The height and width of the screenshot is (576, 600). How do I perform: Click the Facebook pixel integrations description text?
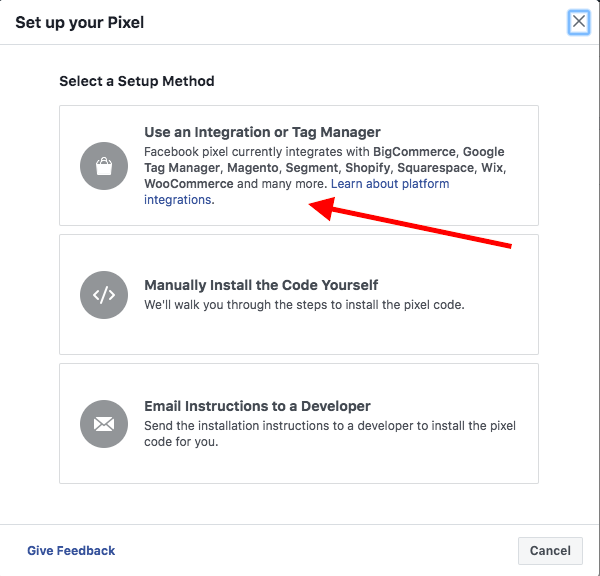[x=250, y=152]
